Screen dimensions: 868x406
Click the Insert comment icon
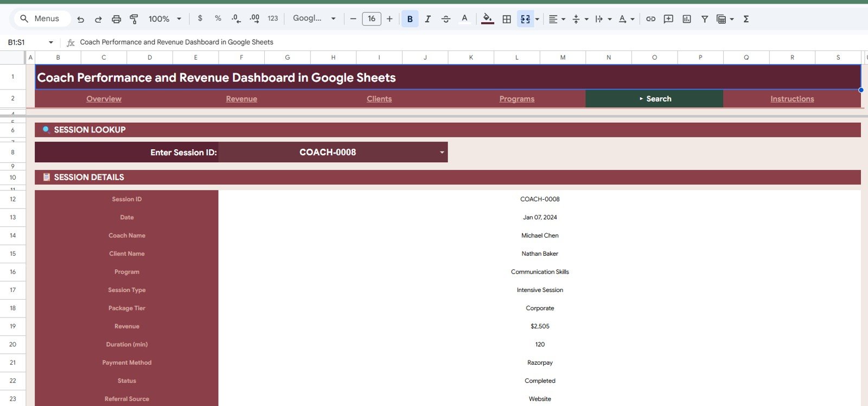coord(668,19)
